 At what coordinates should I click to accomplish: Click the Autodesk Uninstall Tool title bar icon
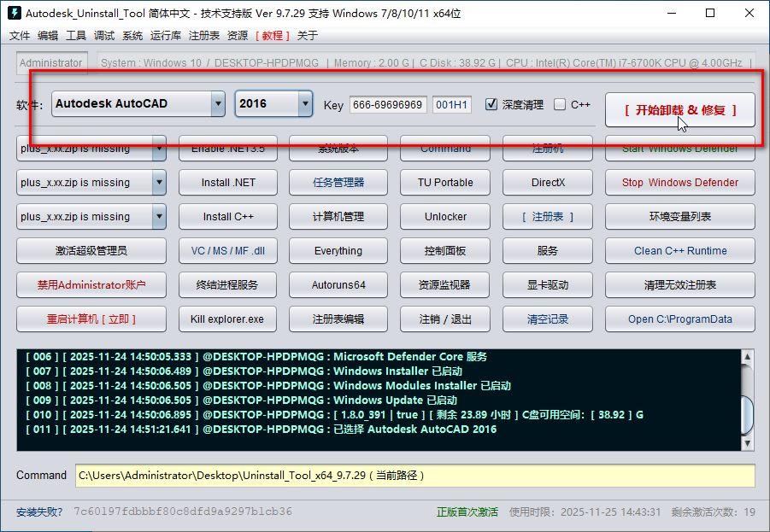click(x=14, y=13)
